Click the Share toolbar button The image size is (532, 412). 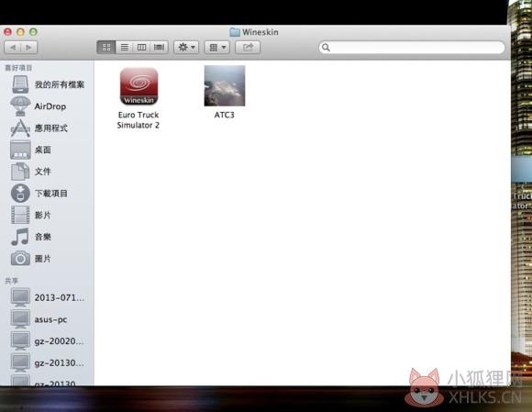tap(248, 47)
